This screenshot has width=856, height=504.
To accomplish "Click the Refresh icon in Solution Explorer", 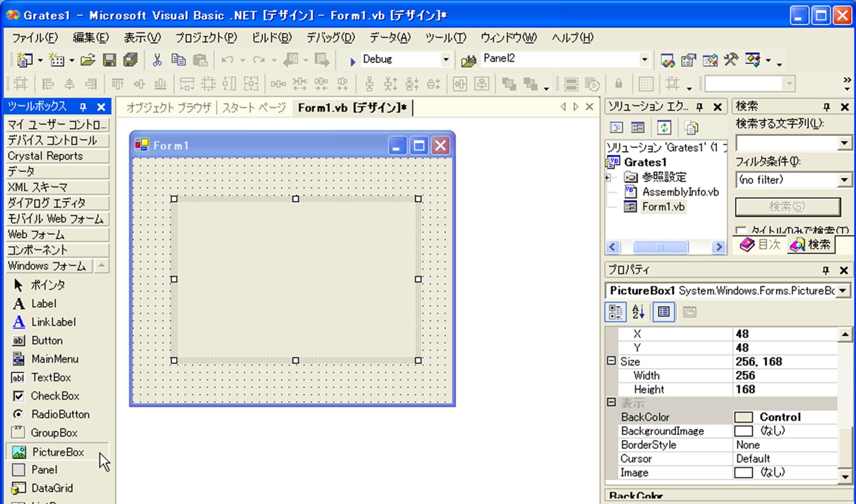I will [664, 127].
